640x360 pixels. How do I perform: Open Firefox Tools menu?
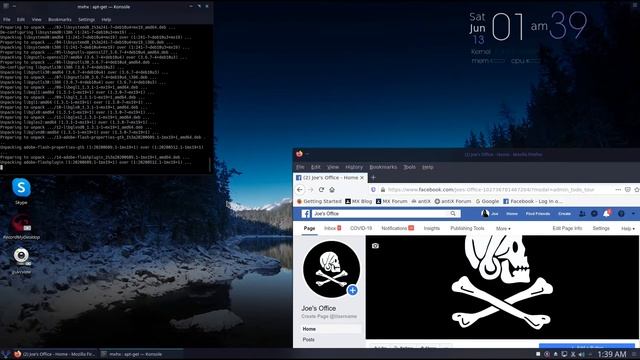point(409,167)
